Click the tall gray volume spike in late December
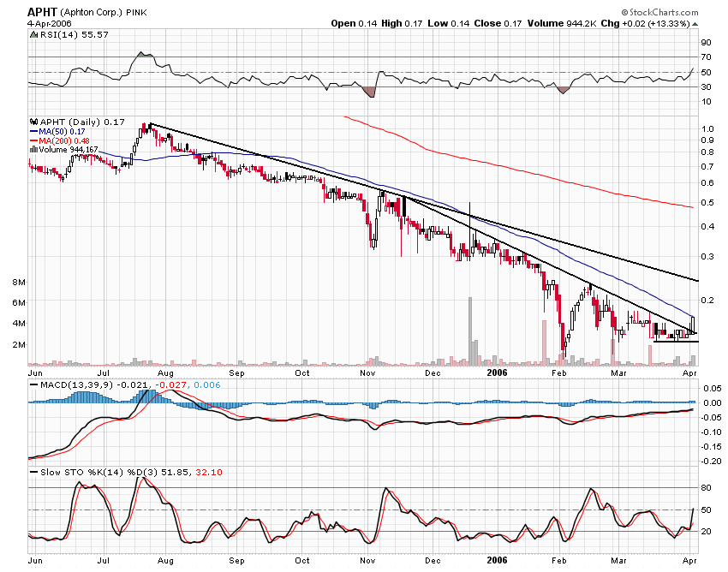 [470, 331]
